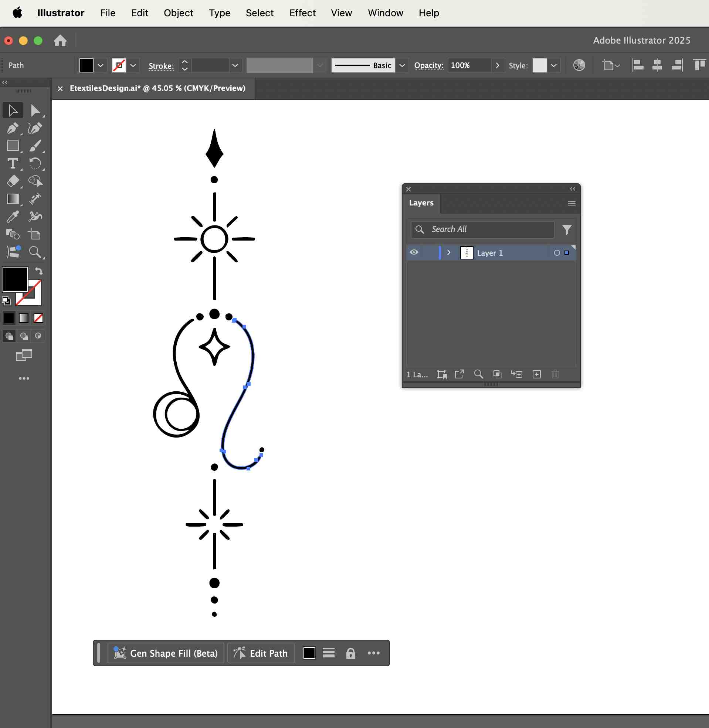Select the Zoom tool

click(x=35, y=252)
